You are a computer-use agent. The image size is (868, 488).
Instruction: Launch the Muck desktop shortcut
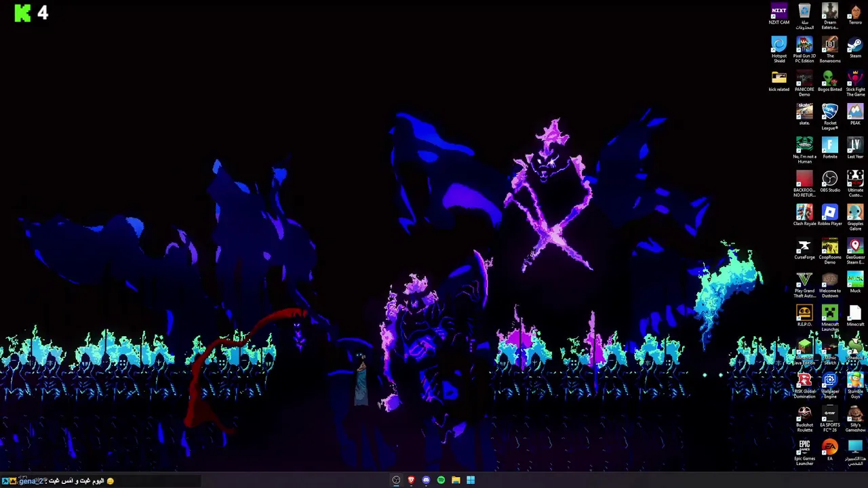tap(855, 283)
